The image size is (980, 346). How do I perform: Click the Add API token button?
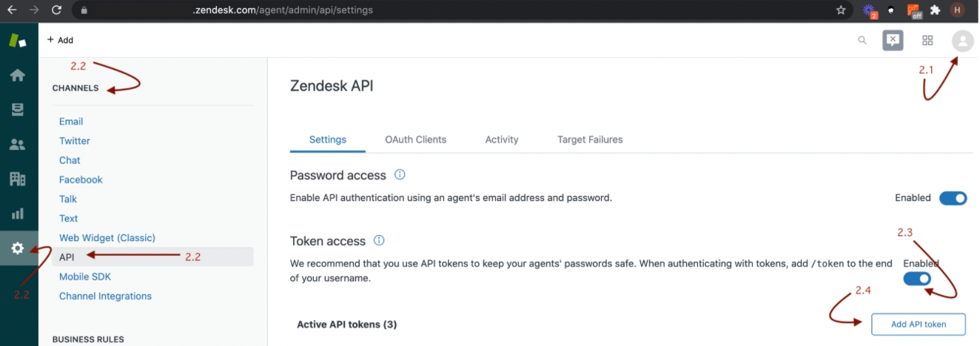pos(918,324)
